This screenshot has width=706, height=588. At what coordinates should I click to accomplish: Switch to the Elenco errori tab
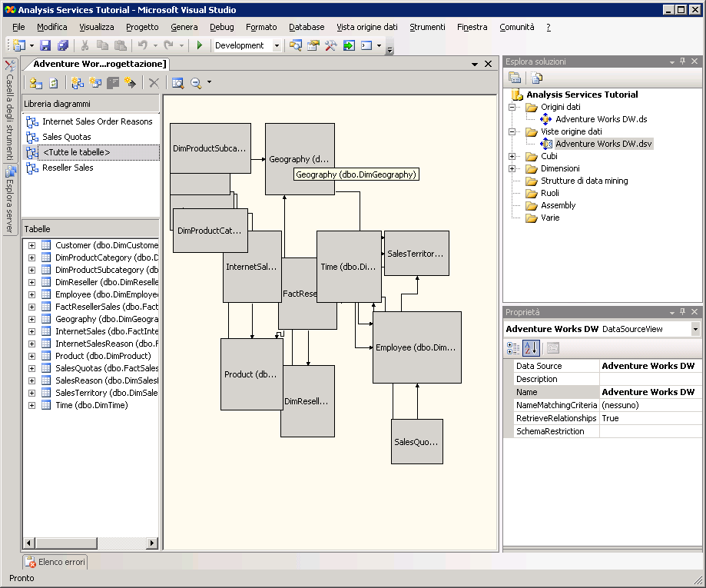[x=55, y=562]
